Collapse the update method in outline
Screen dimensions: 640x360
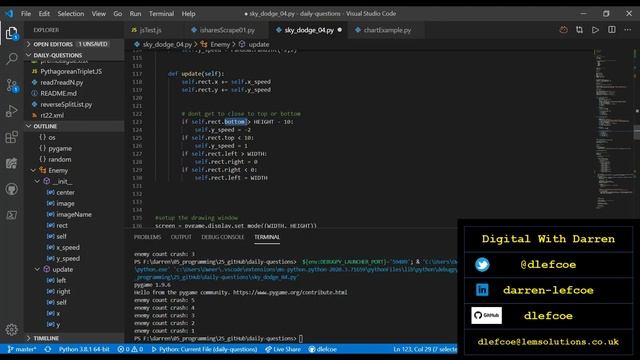pyautogui.click(x=38, y=269)
